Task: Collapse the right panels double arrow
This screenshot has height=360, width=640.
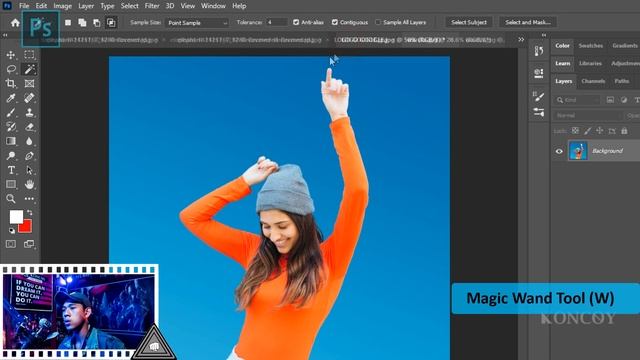Action: (x=544, y=36)
